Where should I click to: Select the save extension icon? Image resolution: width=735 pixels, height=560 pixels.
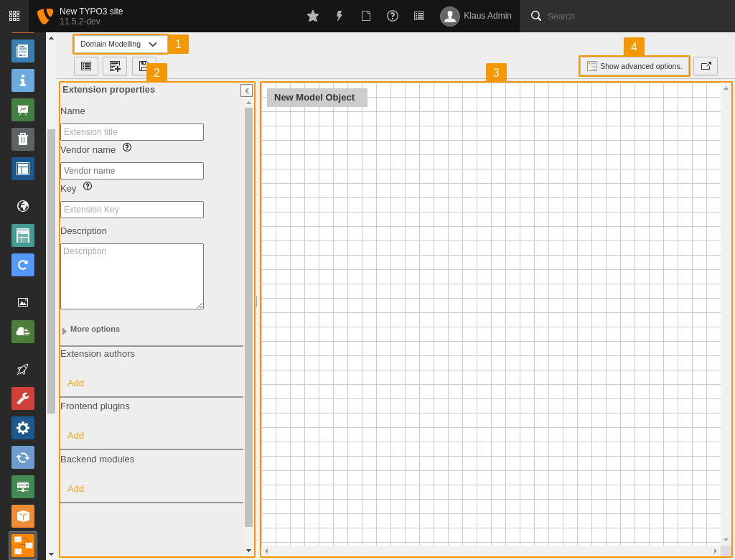click(143, 65)
